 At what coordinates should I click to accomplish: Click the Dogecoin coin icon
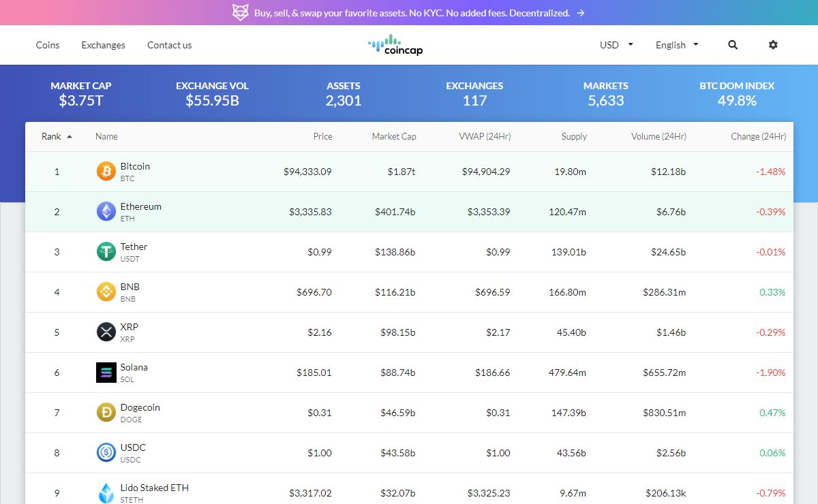coord(106,413)
